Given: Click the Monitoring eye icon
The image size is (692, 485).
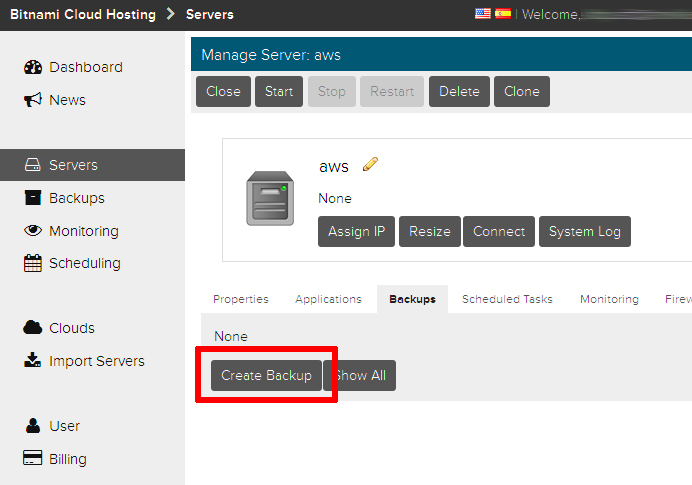Looking at the screenshot, I should click(33, 230).
